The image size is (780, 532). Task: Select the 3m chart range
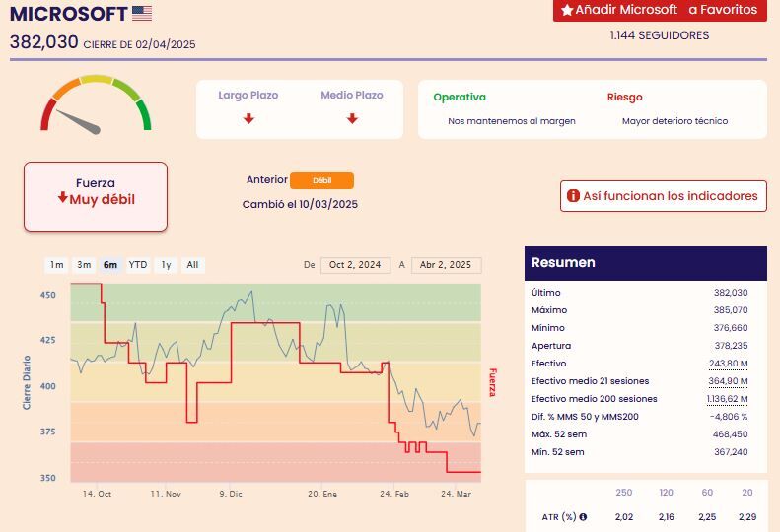pos(84,265)
